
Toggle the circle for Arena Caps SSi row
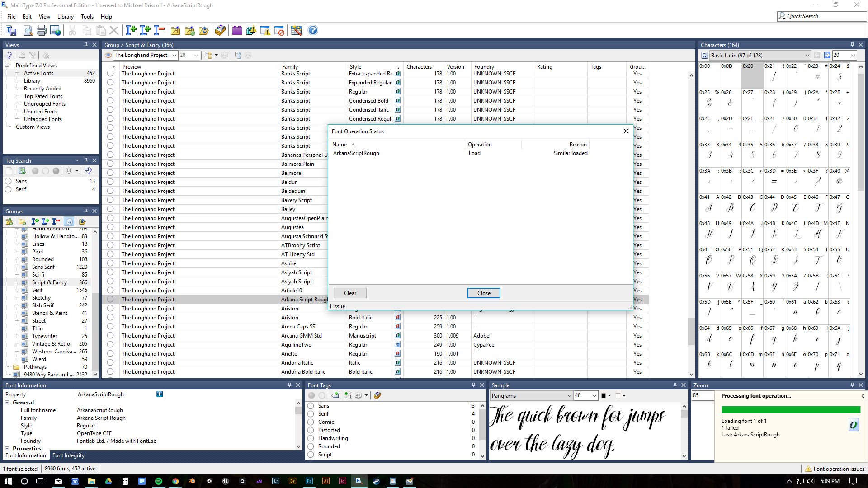pos(110,326)
